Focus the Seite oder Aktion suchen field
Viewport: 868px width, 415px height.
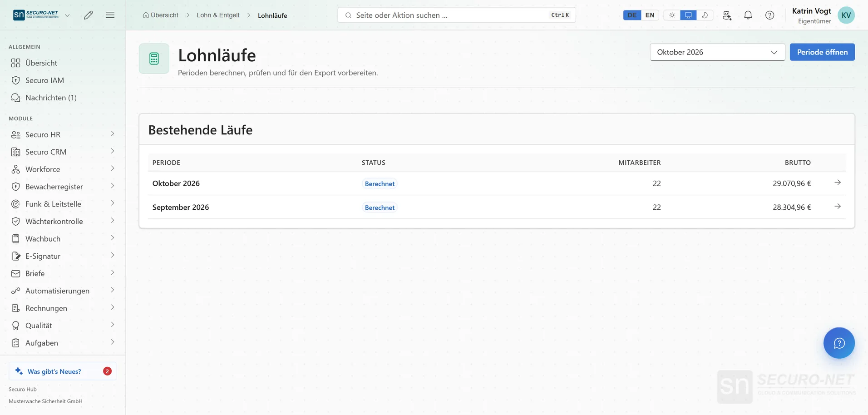[x=457, y=15]
